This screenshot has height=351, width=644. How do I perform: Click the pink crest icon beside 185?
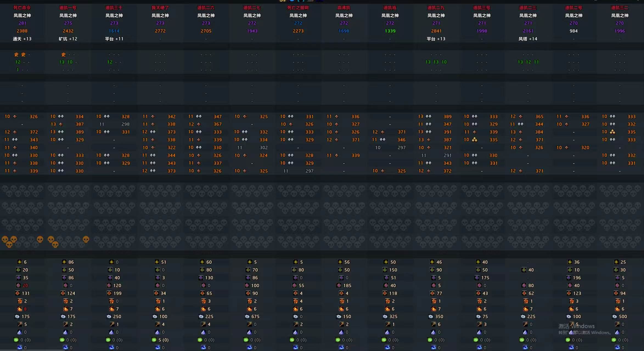point(339,285)
